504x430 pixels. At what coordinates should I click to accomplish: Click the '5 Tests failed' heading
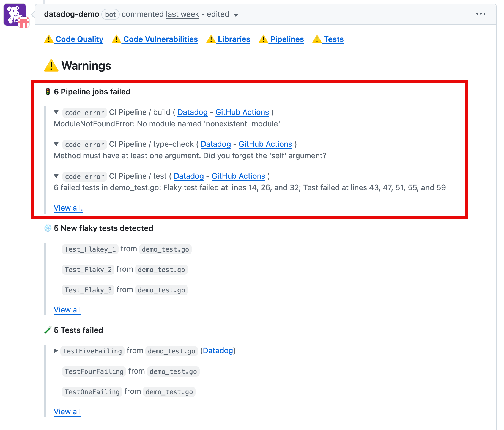(78, 330)
